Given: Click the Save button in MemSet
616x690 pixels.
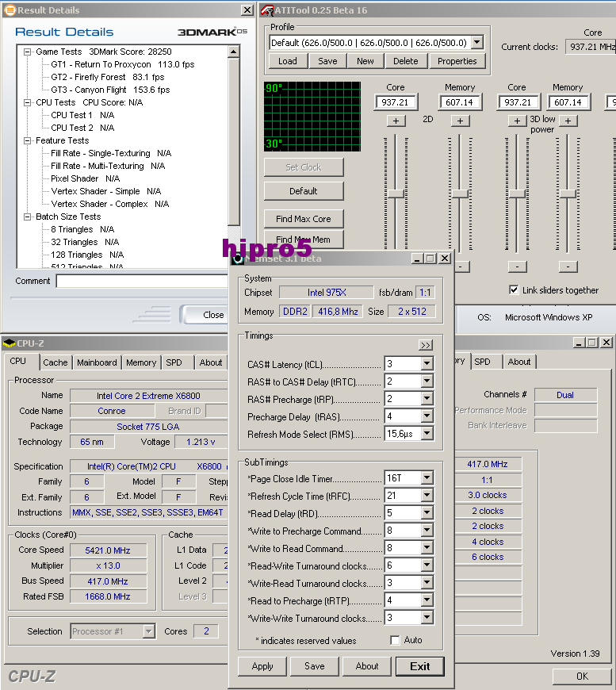Looking at the screenshot, I should point(315,666).
